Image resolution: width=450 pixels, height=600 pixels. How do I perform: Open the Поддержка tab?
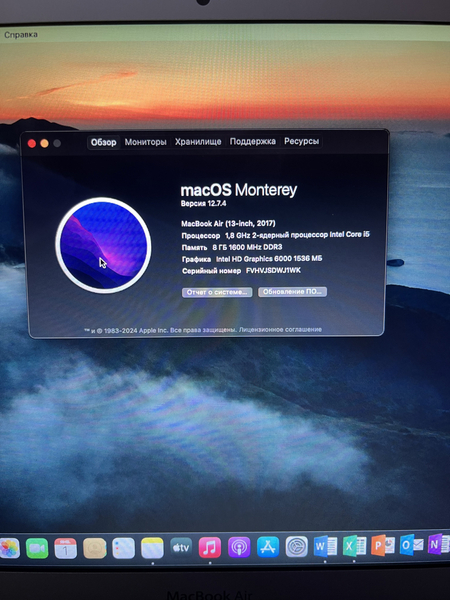pos(253,142)
